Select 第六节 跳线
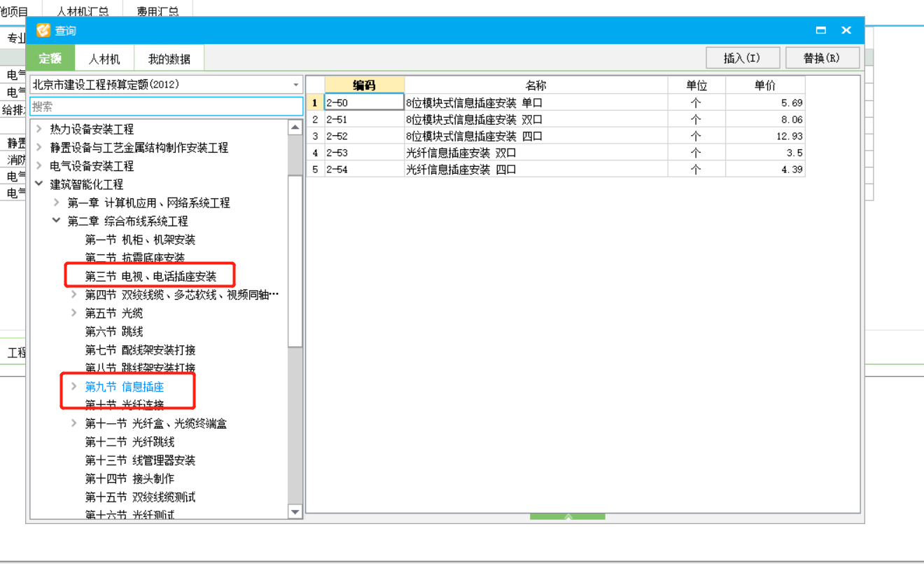Screen dimensions: 924x564 tap(113, 331)
